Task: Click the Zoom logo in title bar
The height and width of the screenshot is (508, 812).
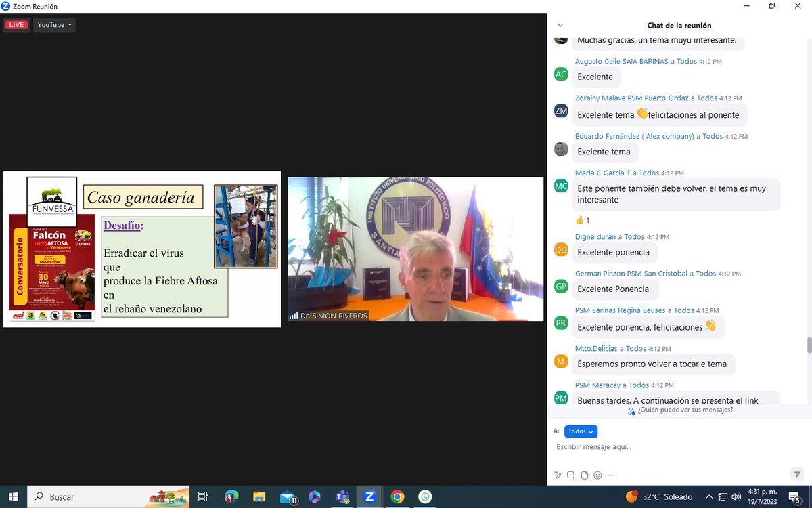Action: (6, 6)
